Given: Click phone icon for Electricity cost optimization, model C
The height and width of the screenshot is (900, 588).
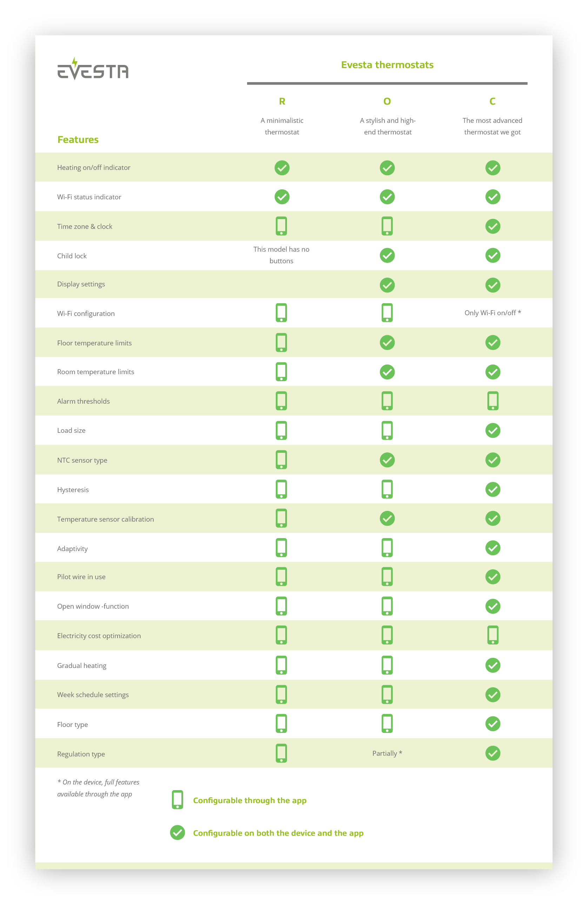Looking at the screenshot, I should pyautogui.click(x=493, y=635).
